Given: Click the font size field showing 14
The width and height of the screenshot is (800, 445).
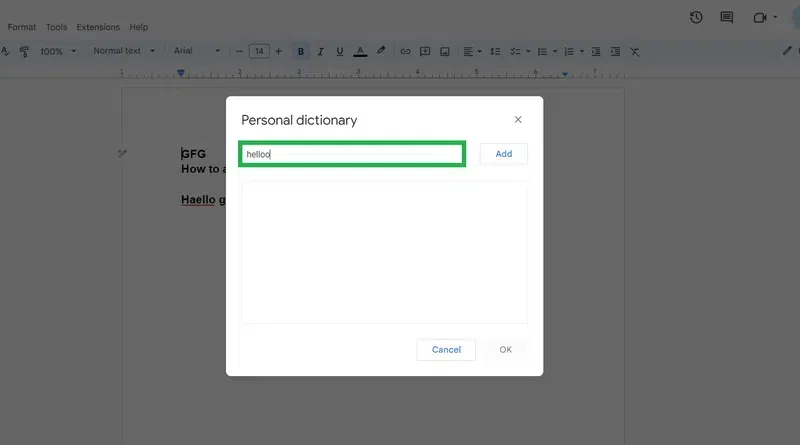Looking at the screenshot, I should click(259, 51).
